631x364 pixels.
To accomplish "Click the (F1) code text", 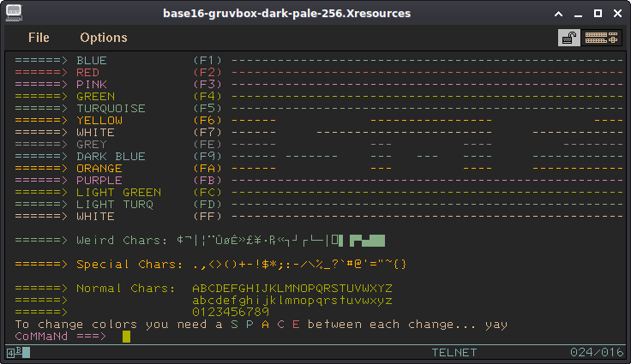I will click(x=207, y=60).
